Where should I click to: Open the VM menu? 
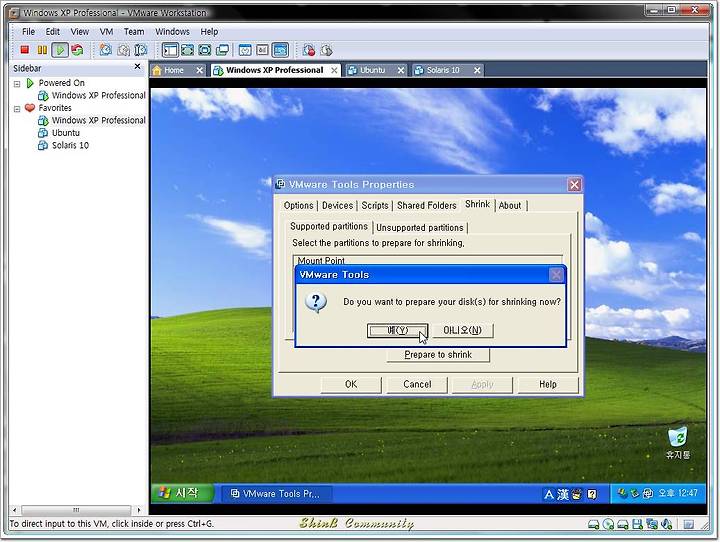point(106,32)
